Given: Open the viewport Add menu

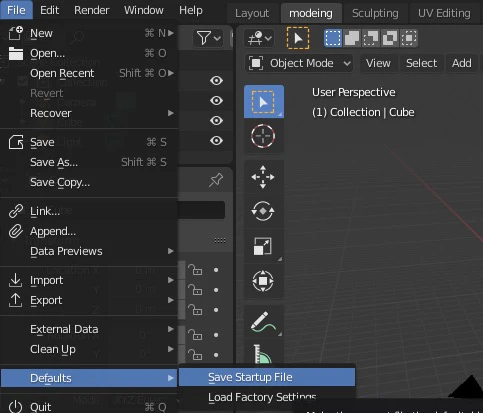Looking at the screenshot, I should click(x=462, y=63).
